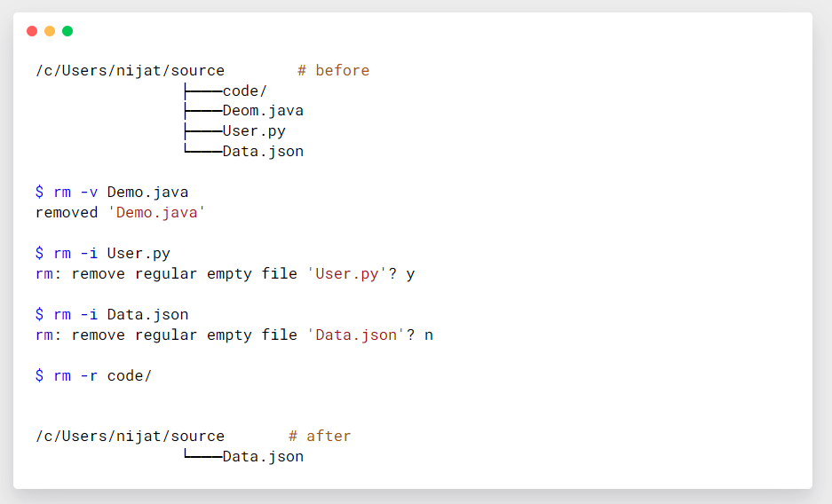
Task: Click the "y" answer after the User.py prompt
Action: tap(410, 274)
